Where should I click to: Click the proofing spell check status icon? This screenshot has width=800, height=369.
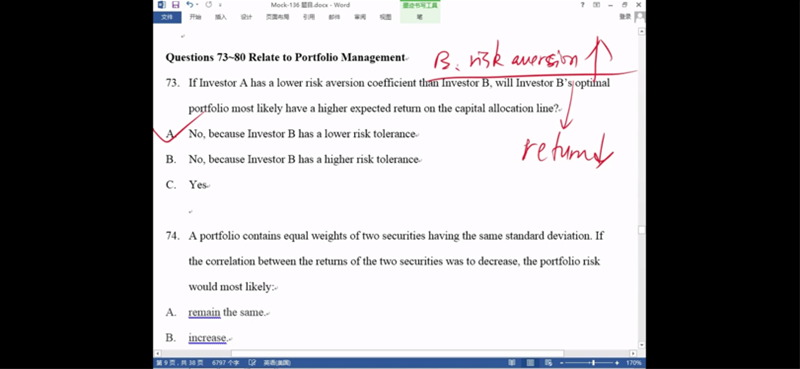pos(252,363)
